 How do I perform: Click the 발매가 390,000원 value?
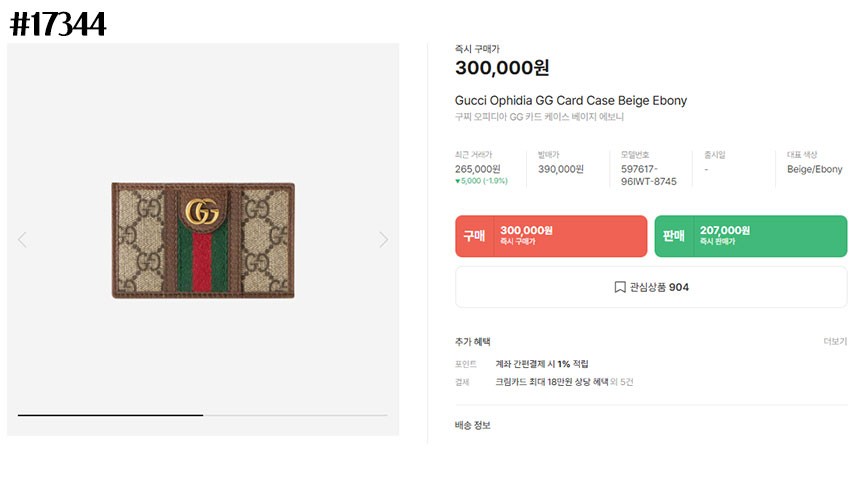coord(560,169)
